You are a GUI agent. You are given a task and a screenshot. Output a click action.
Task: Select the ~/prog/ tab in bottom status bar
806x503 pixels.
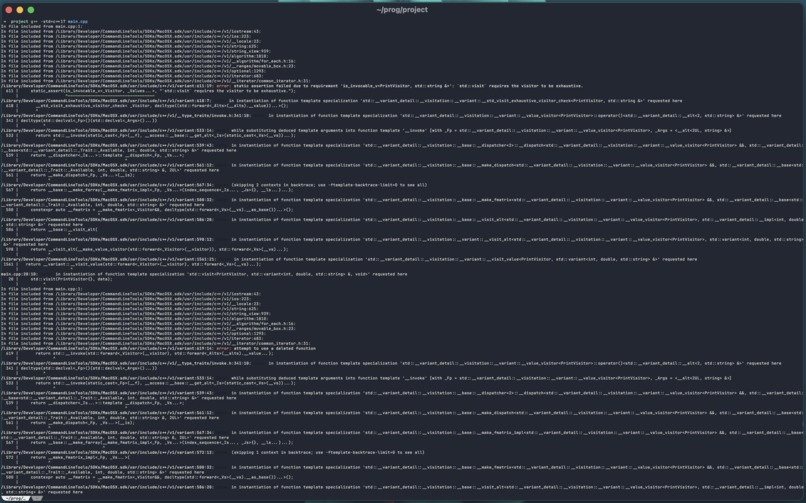[x=16, y=498]
